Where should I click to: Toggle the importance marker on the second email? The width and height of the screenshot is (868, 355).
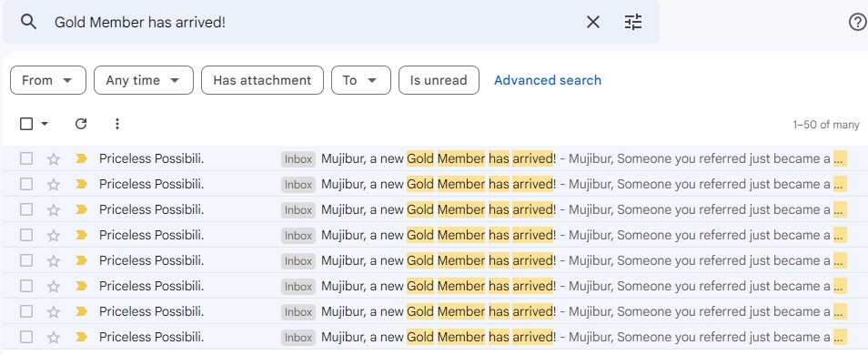pyautogui.click(x=81, y=184)
